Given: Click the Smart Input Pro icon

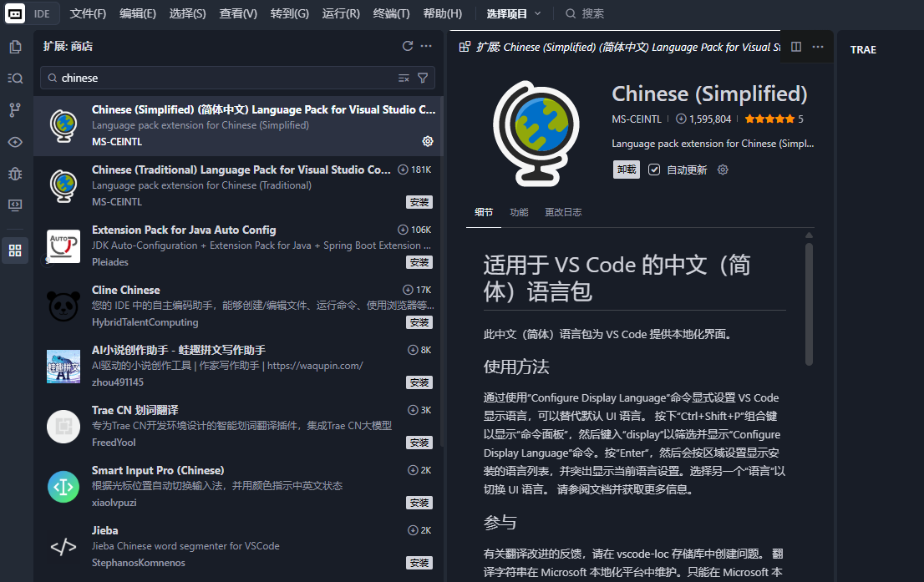Looking at the screenshot, I should point(63,487).
